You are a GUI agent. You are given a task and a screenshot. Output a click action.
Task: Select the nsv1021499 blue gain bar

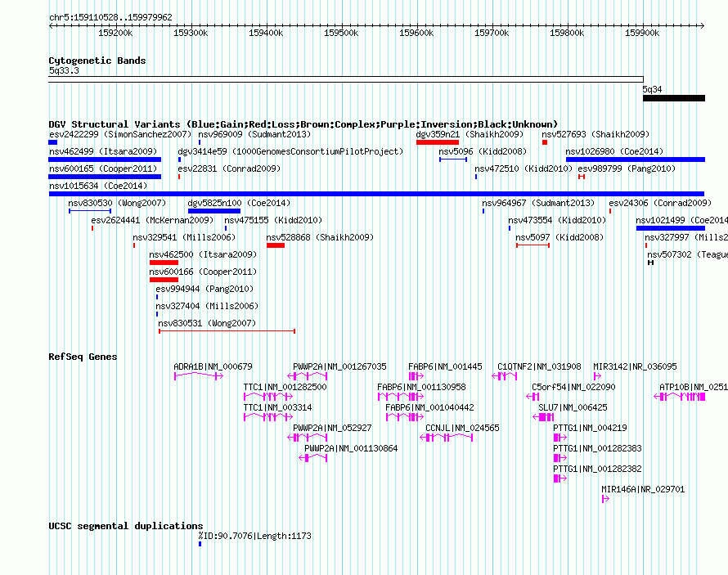tap(671, 228)
